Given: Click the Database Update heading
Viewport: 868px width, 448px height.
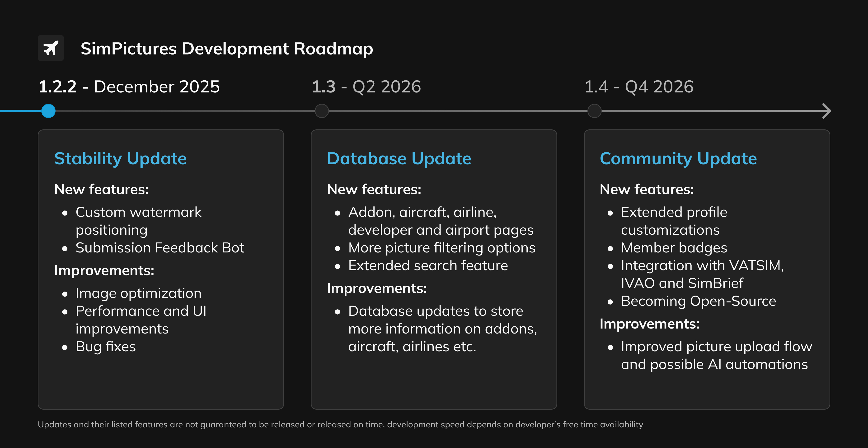Looking at the screenshot, I should [399, 158].
